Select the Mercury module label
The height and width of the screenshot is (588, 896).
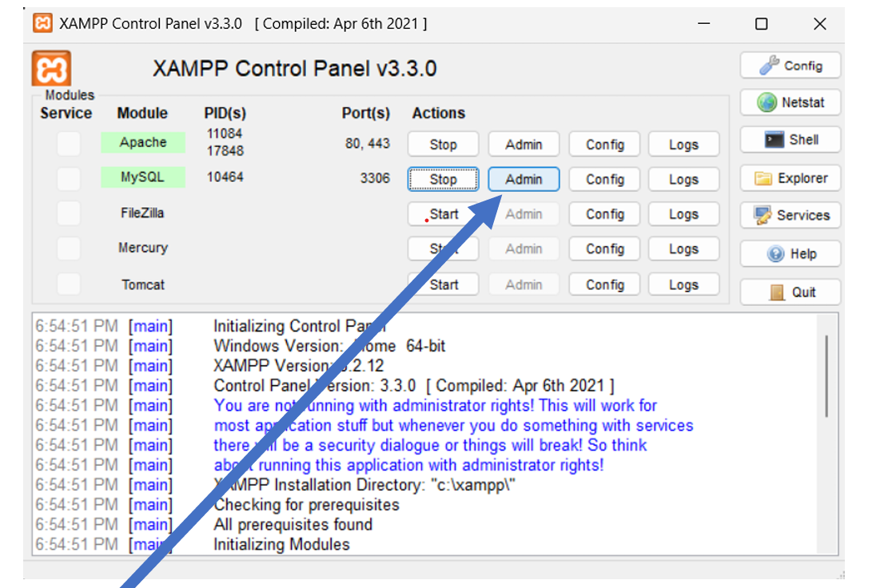coord(143,248)
